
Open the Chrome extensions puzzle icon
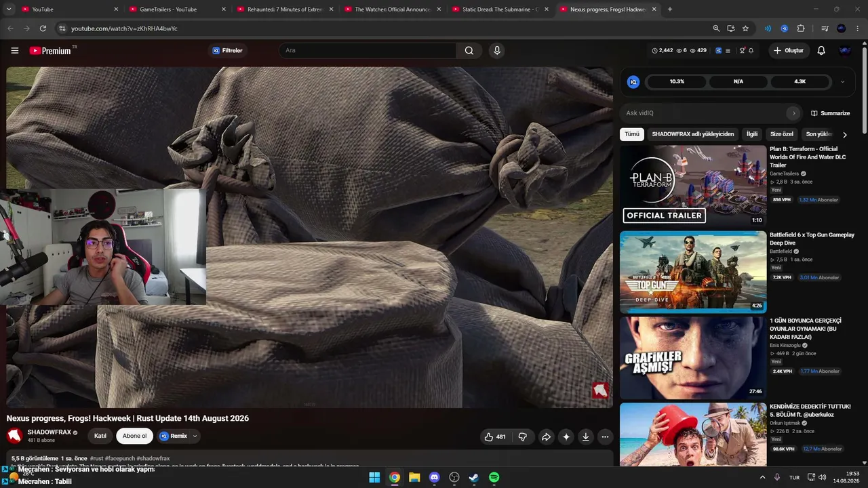[x=801, y=28]
